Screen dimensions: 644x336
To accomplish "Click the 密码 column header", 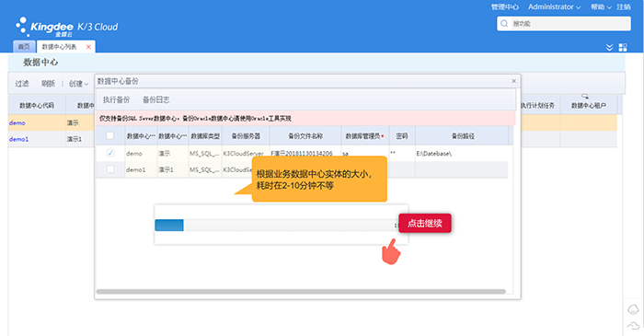I will click(402, 136).
